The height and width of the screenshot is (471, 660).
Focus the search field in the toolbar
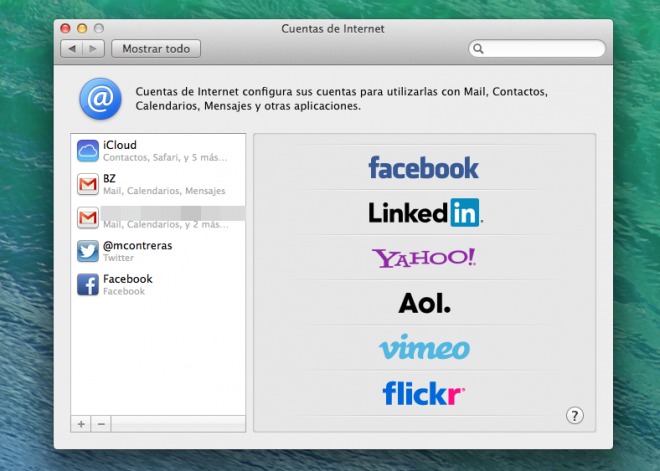537,49
